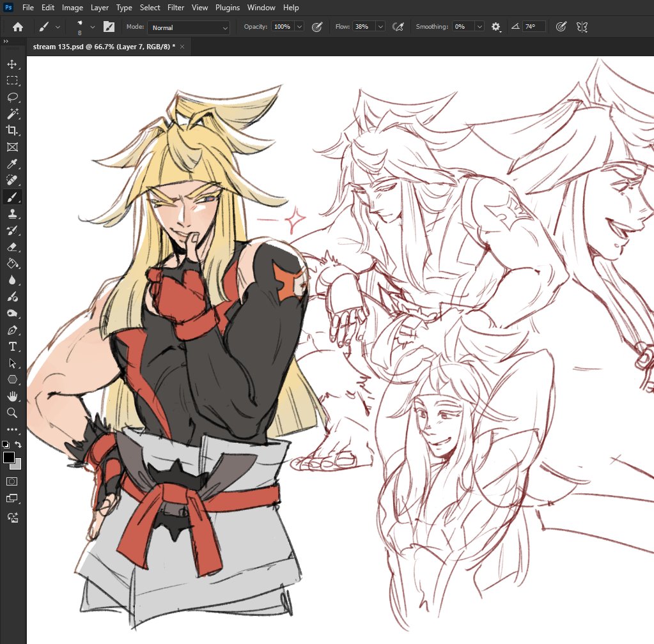Select the Crop tool
Viewport: 654px width, 644px height.
[12, 130]
